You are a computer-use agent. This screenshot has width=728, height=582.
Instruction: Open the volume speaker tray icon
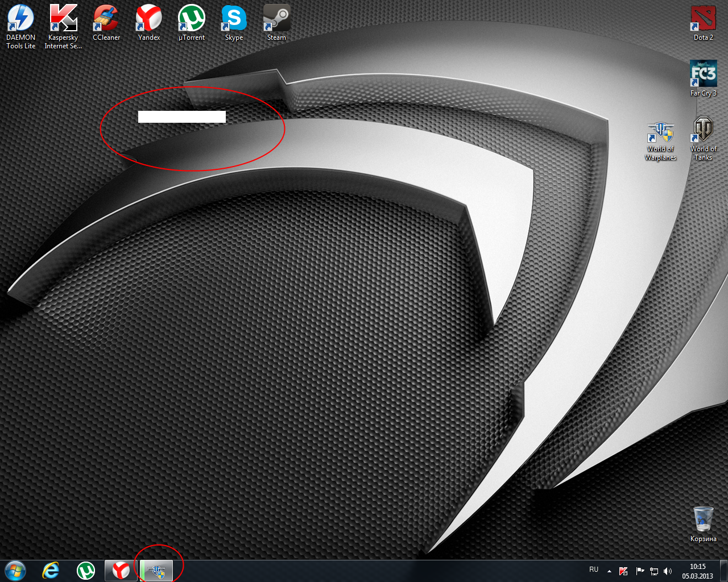[x=668, y=571]
